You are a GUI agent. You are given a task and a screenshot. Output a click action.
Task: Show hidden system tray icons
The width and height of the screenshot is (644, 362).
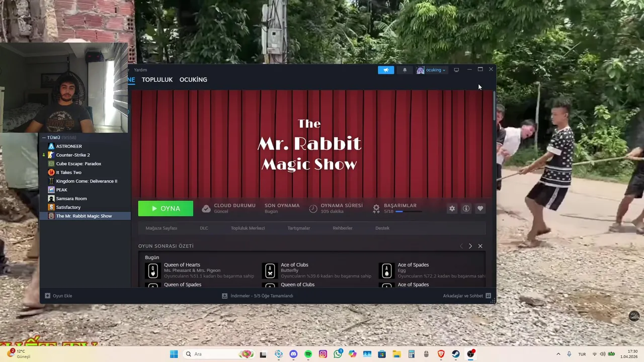tap(558, 354)
